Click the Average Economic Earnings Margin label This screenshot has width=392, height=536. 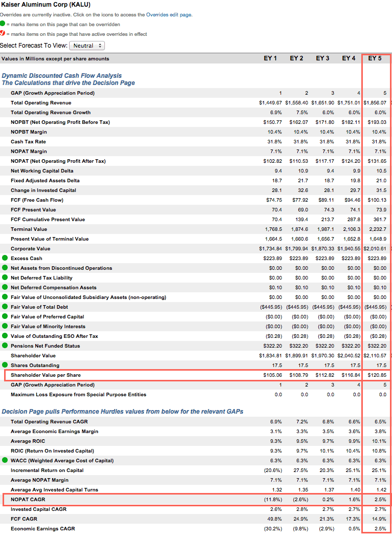54,432
